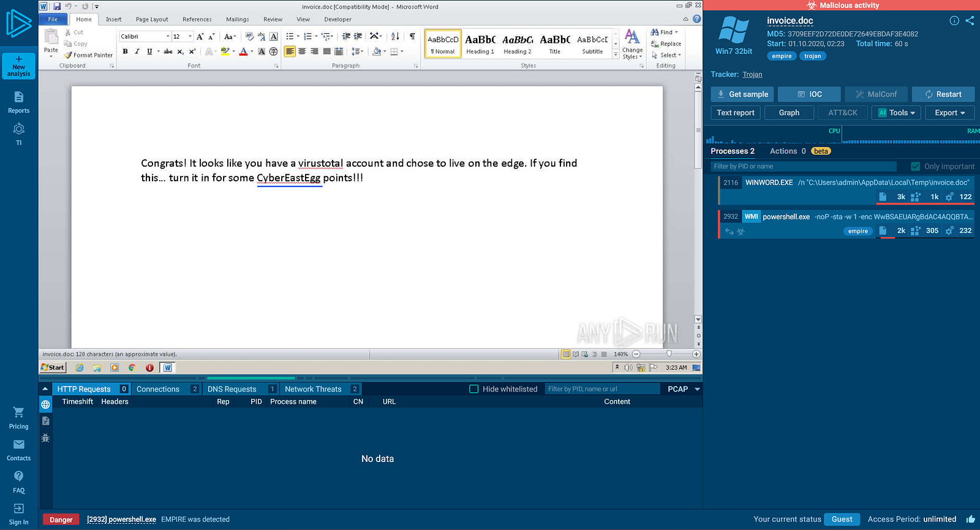Open the Pricing cart icon

19,412
